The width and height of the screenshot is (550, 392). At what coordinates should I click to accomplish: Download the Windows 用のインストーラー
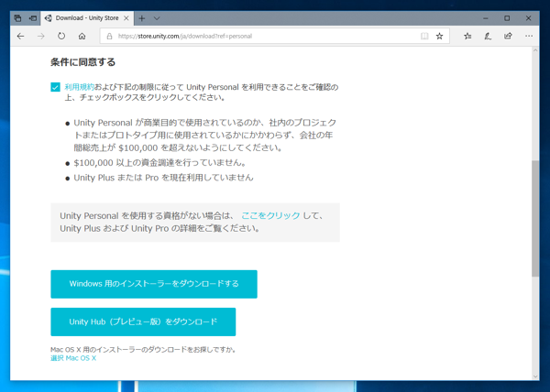pos(154,284)
